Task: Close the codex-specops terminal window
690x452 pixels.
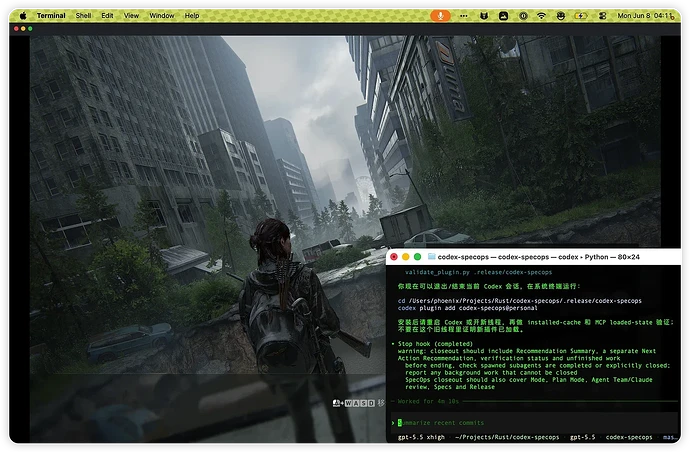Action: (x=394, y=257)
